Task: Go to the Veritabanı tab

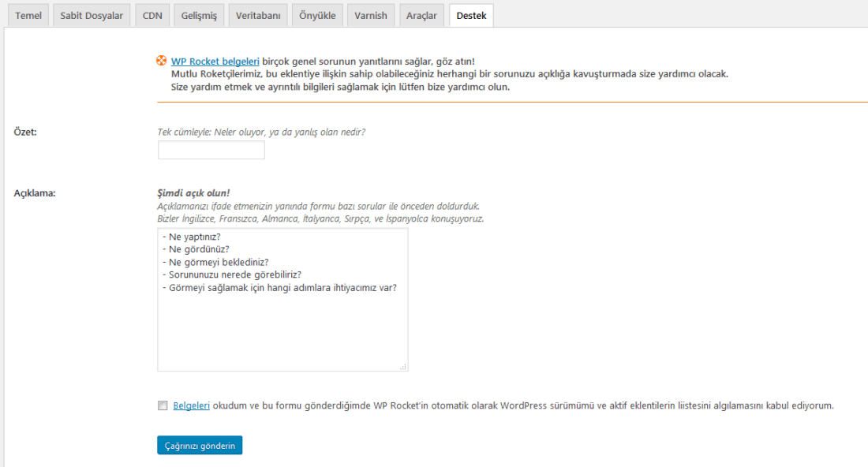Action: click(x=258, y=16)
